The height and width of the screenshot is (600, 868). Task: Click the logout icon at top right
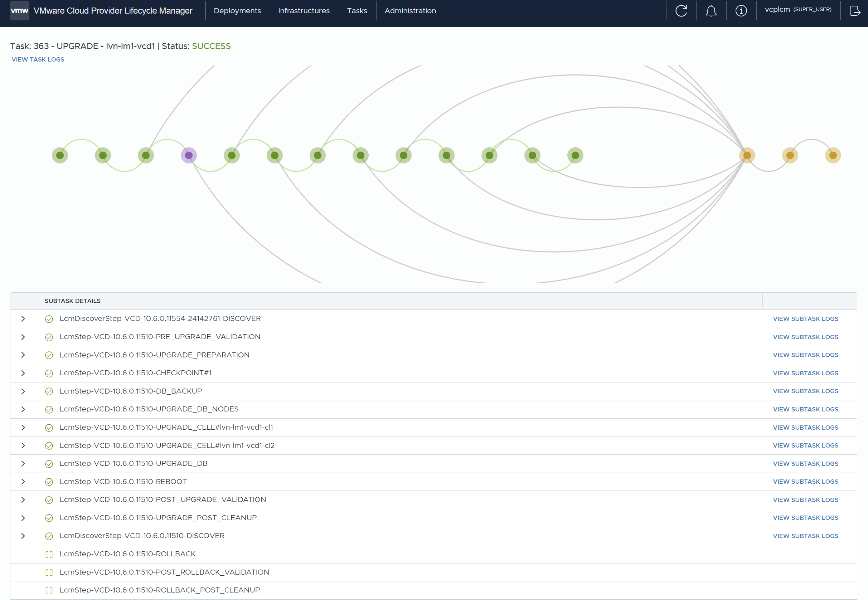pos(855,10)
